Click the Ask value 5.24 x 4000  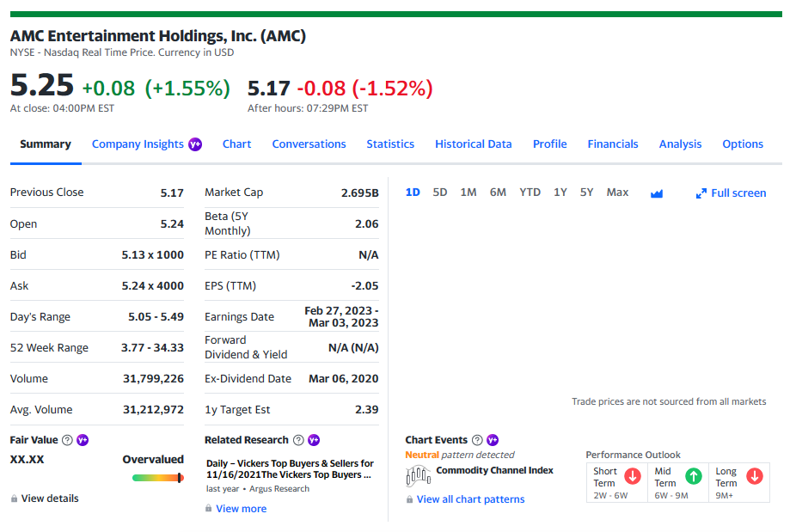[153, 286]
